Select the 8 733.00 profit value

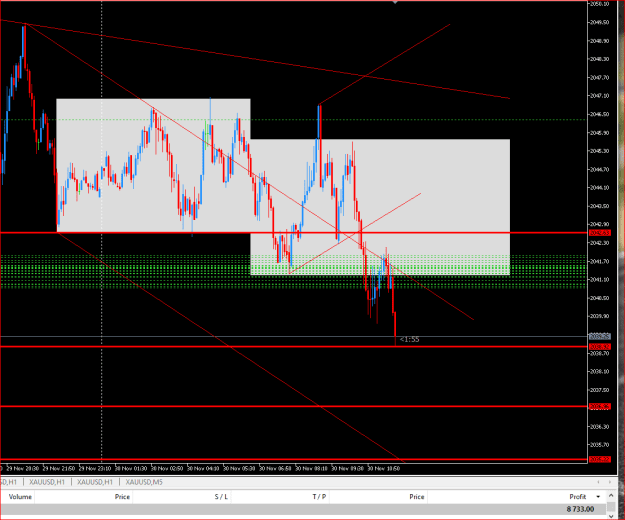(580, 509)
